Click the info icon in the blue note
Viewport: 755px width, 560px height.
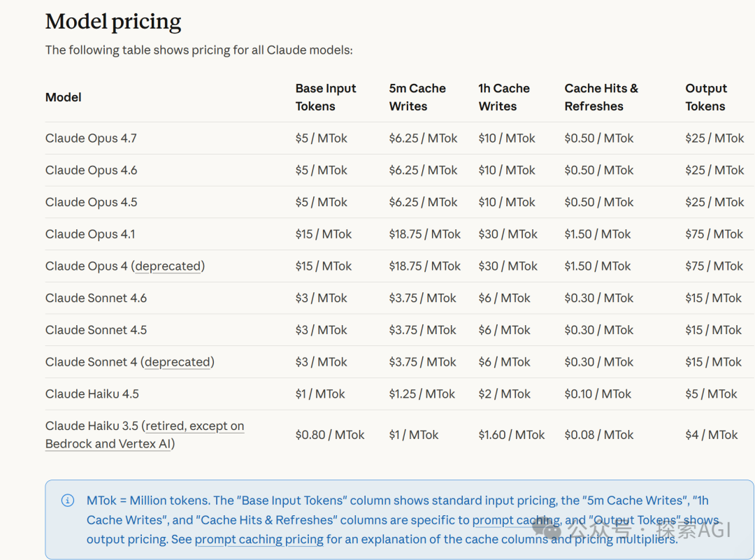coord(68,501)
